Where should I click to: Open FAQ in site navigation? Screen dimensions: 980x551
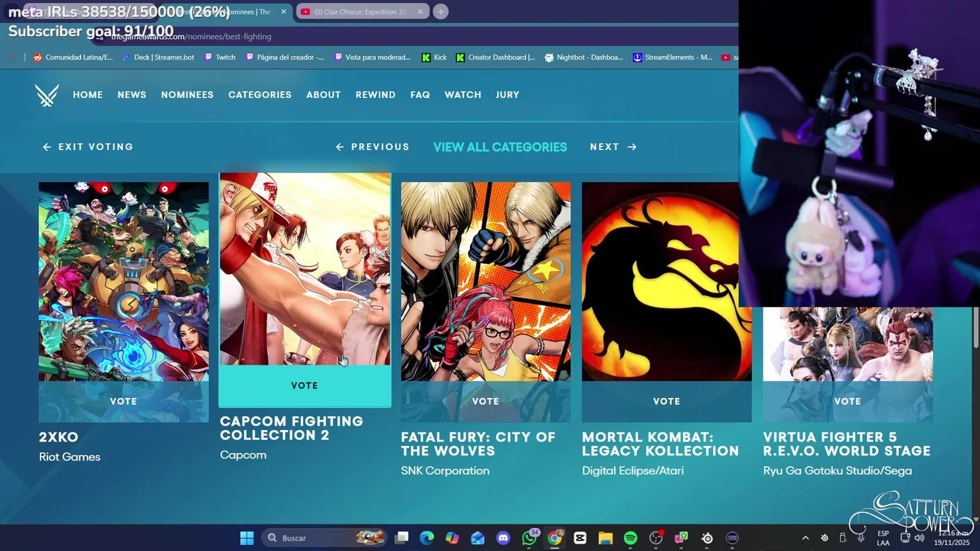click(x=420, y=95)
